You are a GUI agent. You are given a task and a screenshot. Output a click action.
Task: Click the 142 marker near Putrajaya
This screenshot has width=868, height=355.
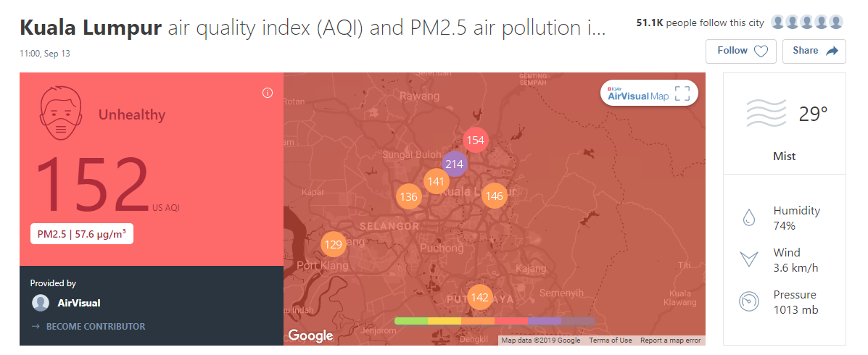(479, 297)
